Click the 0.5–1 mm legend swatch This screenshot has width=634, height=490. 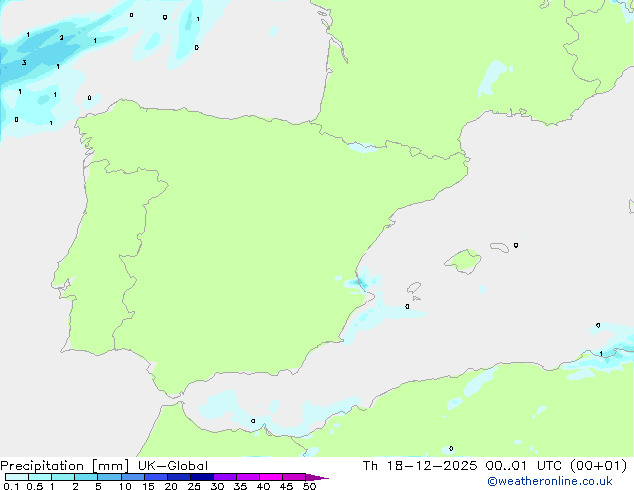coord(40,477)
